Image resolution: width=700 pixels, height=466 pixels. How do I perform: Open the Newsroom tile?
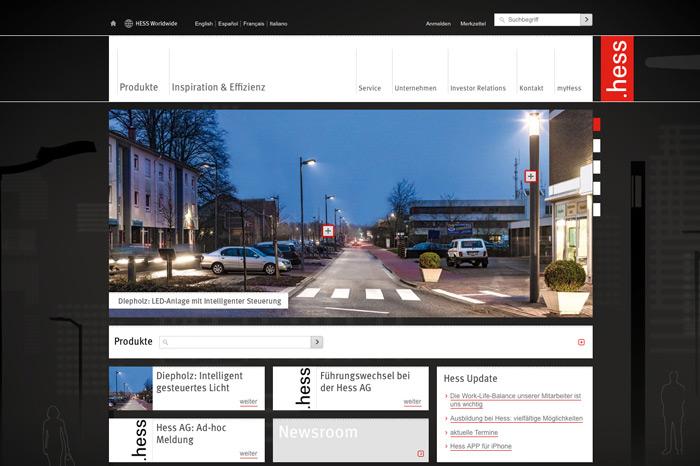[351, 440]
